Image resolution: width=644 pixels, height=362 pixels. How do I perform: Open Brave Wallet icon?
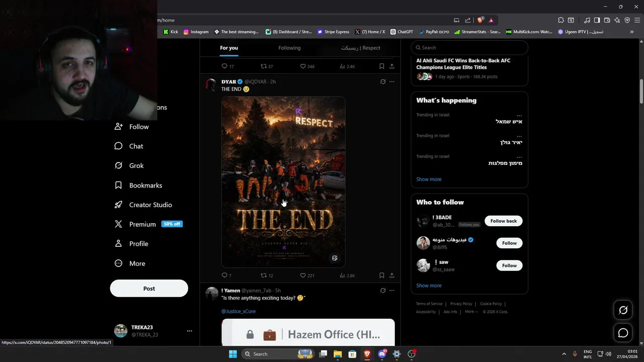[607, 20]
